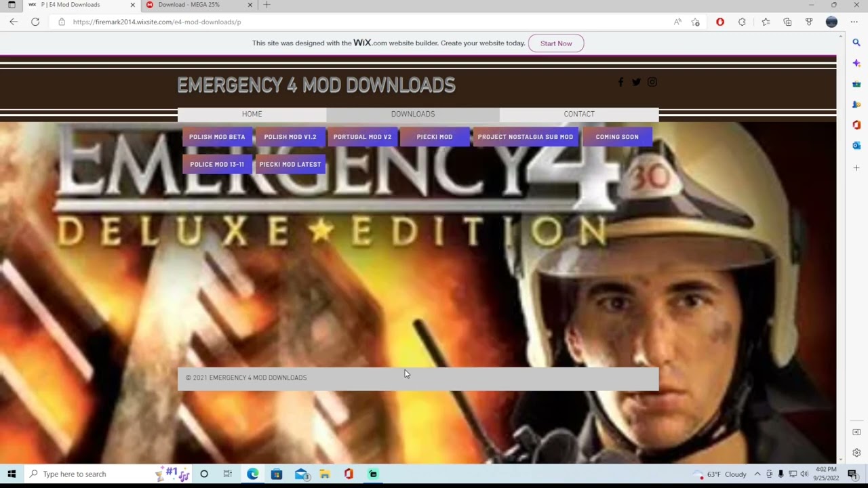This screenshot has width=868, height=488.
Task: Open the Facebook social icon in header
Action: 620,82
